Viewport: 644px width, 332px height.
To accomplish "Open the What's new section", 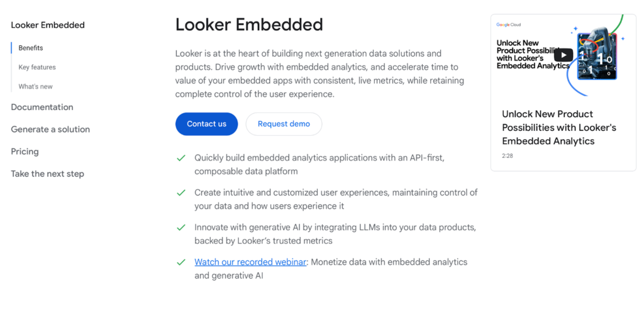I will [36, 87].
